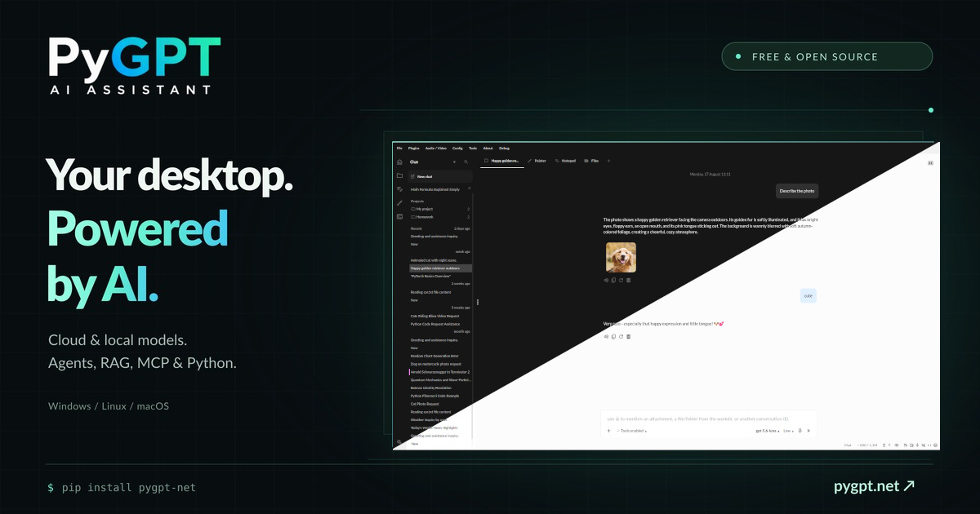Open 'Quantum Mechanics and Wave-Partici...' conversation
Viewport: 980px width, 514px height.
[x=440, y=379]
